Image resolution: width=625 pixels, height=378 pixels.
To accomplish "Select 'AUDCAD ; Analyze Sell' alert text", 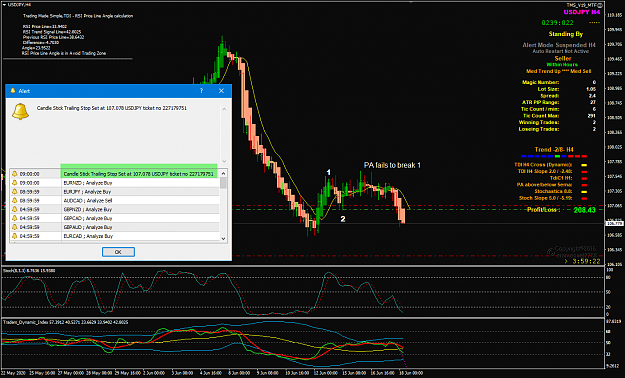I will (x=88, y=201).
